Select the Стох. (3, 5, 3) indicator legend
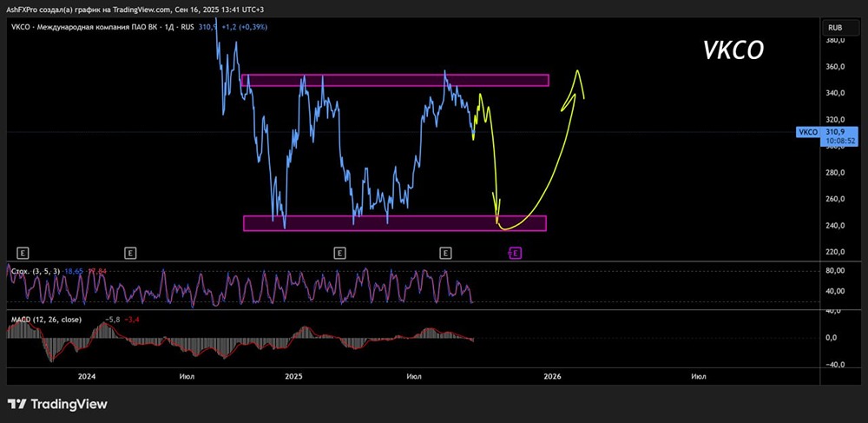 36,271
